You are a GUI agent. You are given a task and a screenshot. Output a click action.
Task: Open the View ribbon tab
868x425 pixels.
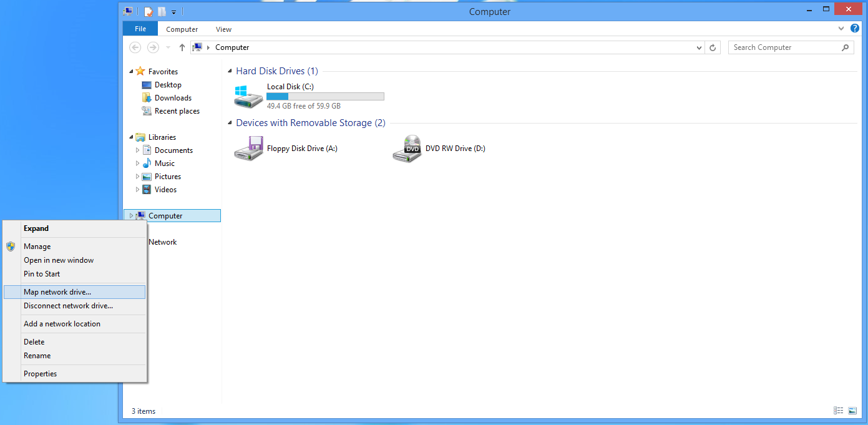click(x=223, y=29)
